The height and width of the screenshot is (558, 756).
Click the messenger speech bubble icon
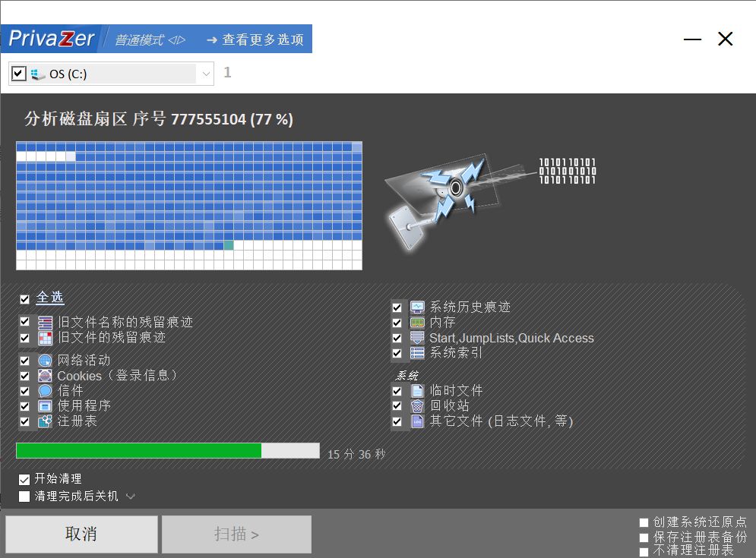tap(45, 391)
